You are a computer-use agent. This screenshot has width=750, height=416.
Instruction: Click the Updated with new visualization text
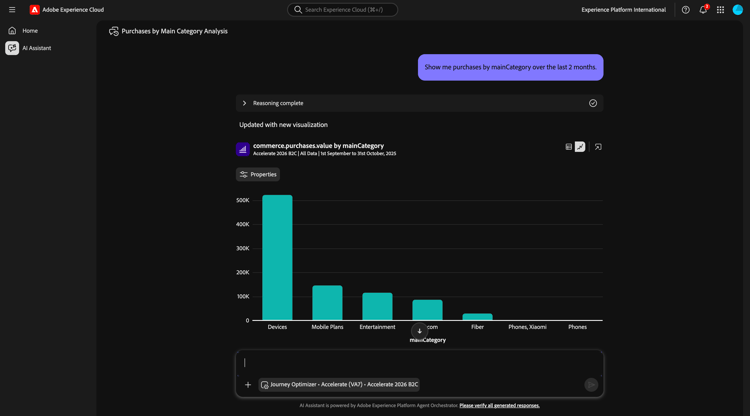(283, 125)
